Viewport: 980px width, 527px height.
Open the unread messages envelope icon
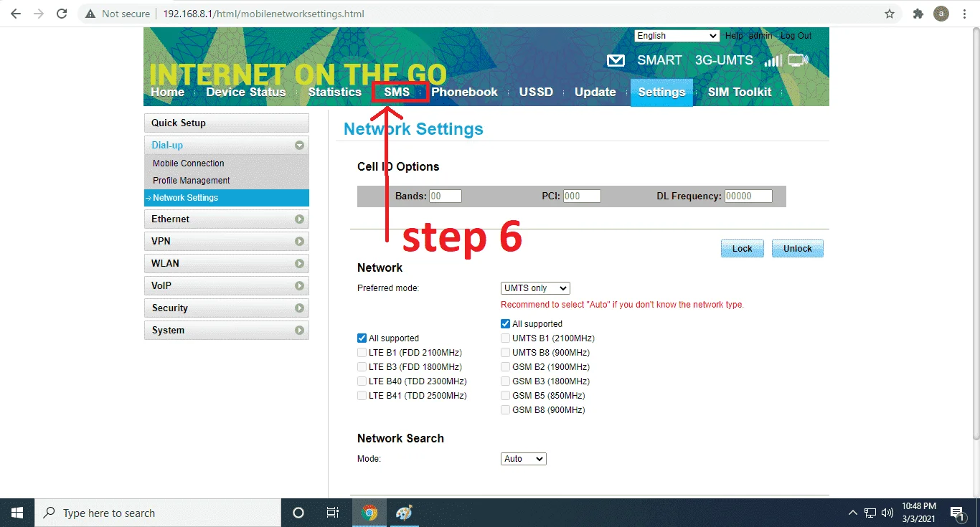click(616, 61)
